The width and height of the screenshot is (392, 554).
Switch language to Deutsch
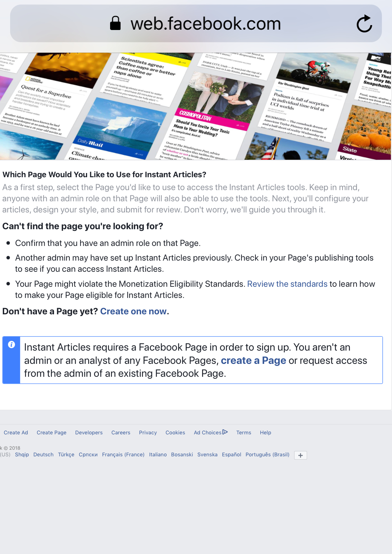43,455
